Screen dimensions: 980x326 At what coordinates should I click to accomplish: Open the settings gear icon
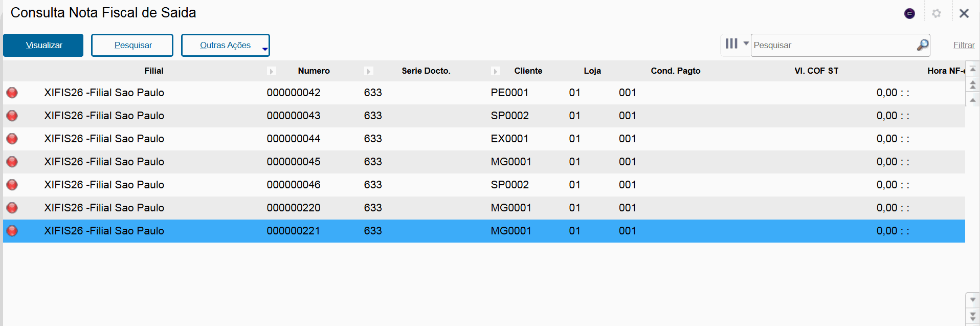tap(937, 13)
